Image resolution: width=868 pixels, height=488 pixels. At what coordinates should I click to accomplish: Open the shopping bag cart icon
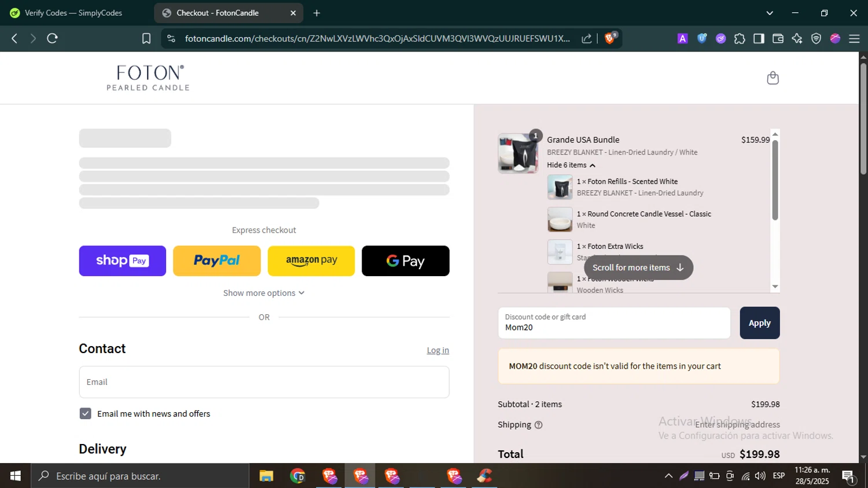(773, 78)
